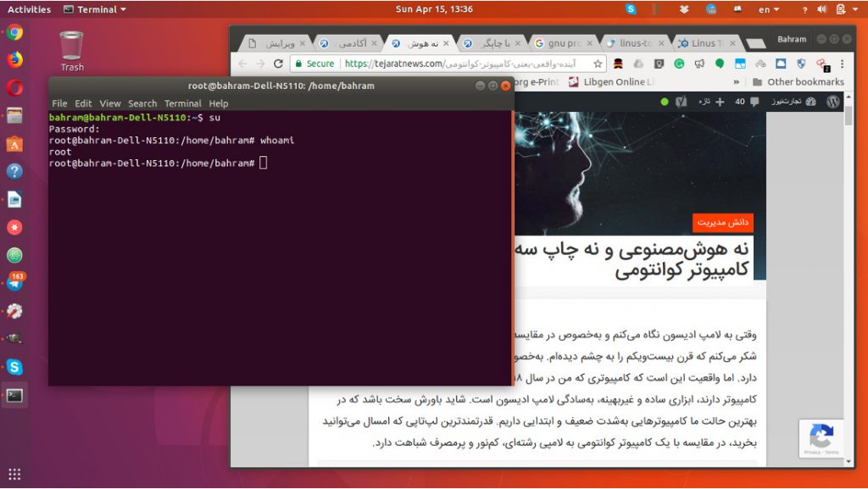This screenshot has width=868, height=489.
Task: Open the Help dock icon
Action: [14, 171]
